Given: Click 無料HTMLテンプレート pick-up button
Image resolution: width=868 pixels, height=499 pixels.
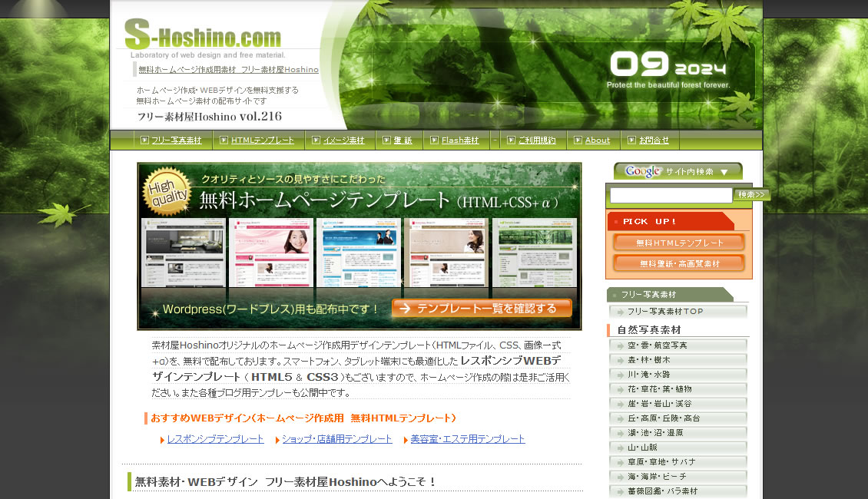Looking at the screenshot, I should tap(679, 243).
